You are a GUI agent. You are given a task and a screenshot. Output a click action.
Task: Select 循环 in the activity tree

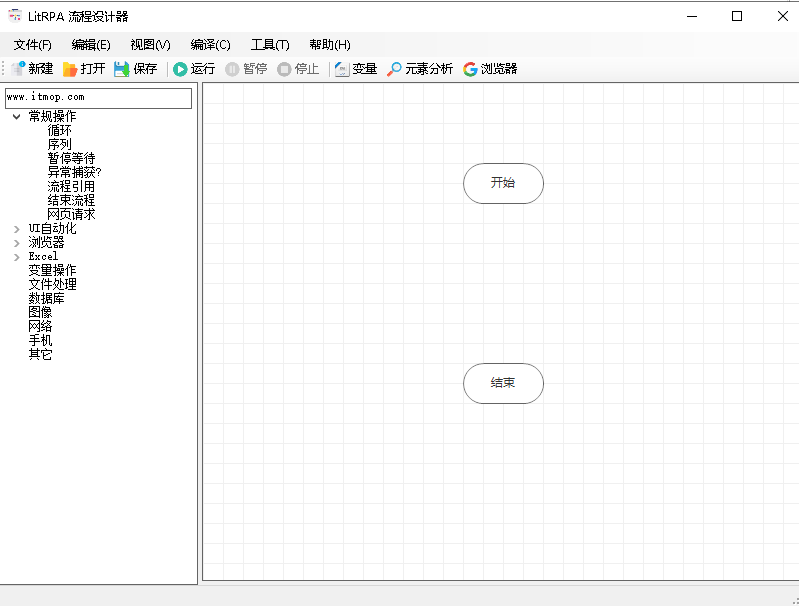point(60,131)
